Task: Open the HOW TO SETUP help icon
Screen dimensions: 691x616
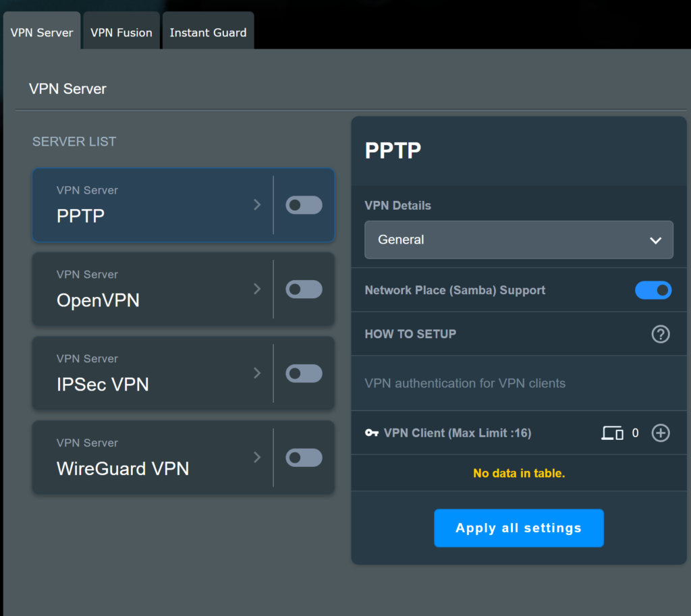Action: point(660,334)
